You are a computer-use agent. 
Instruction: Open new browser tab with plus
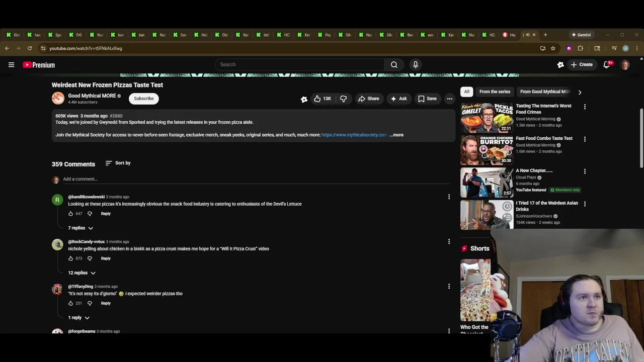pos(545,35)
